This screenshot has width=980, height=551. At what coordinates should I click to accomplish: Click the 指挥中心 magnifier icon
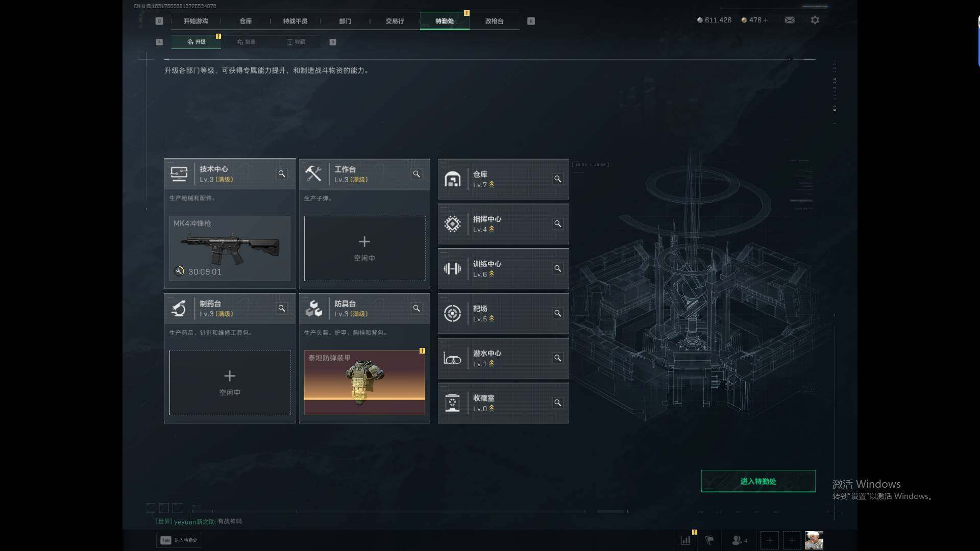(557, 224)
